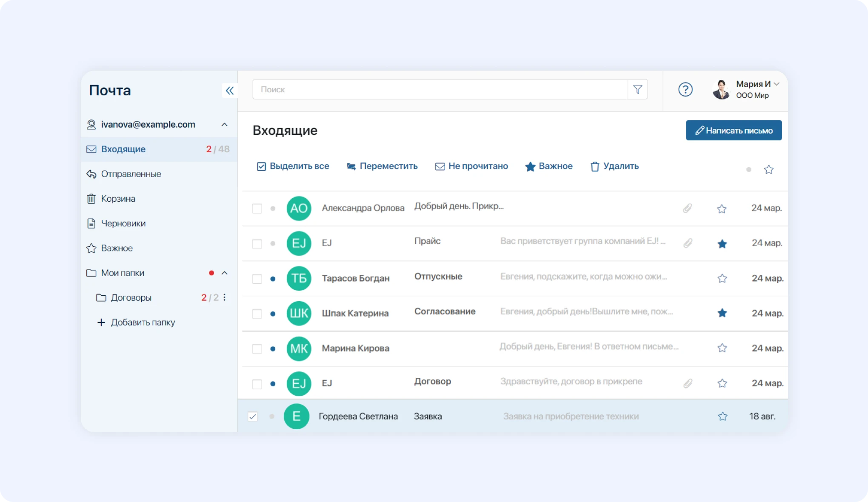Unstar the Шпак Катерина email

[x=722, y=314]
